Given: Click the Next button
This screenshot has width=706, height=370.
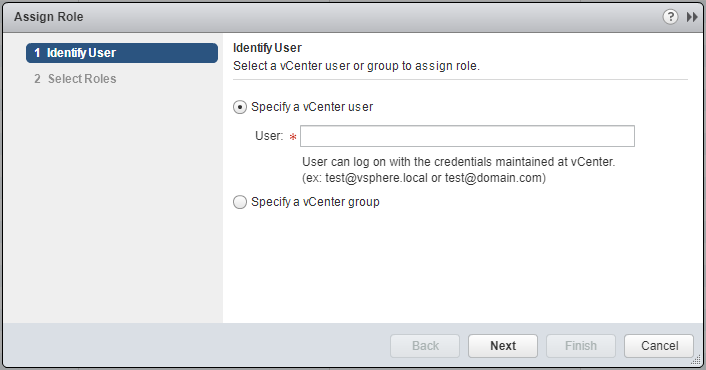Looking at the screenshot, I should coord(503,346).
